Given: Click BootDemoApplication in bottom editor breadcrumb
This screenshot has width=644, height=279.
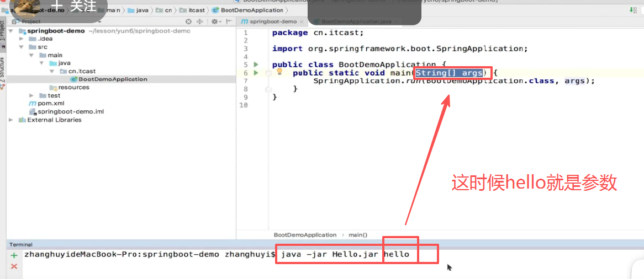Looking at the screenshot, I should click(305, 235).
